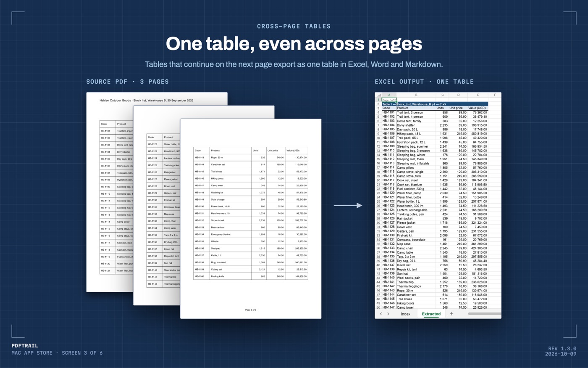
Task: Select column C header
Action: click(x=442, y=95)
